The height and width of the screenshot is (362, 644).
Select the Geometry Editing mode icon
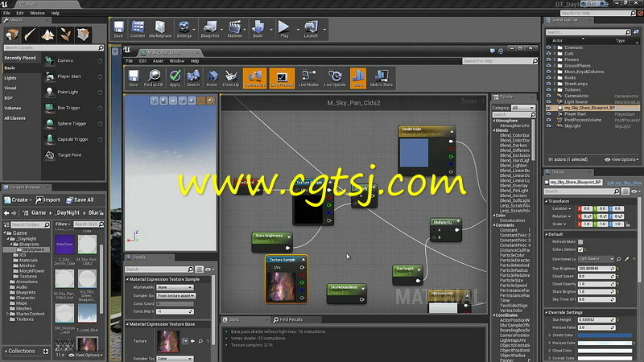[x=84, y=35]
